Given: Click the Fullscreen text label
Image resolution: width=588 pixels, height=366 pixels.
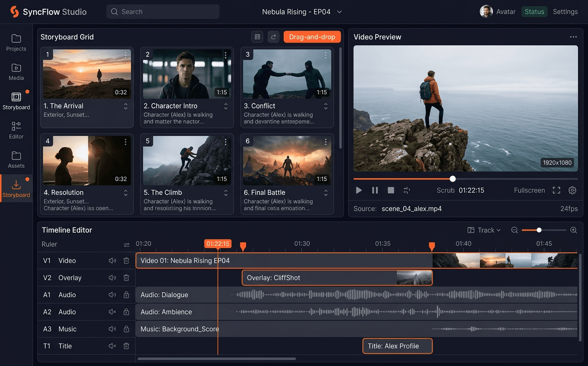Looking at the screenshot, I should click(529, 190).
